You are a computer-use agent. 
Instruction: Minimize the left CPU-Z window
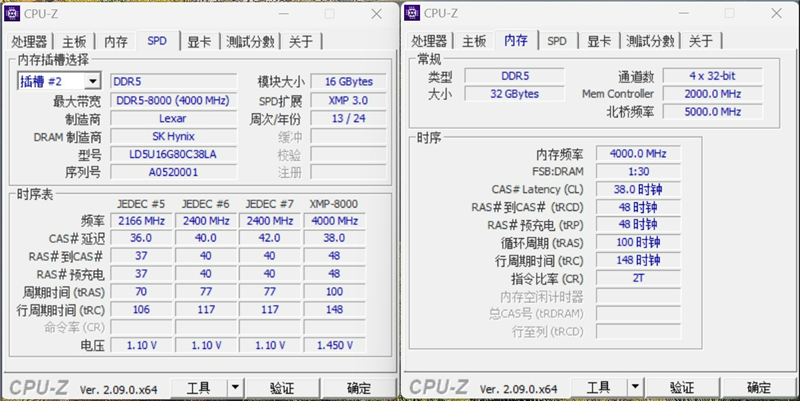click(x=284, y=14)
